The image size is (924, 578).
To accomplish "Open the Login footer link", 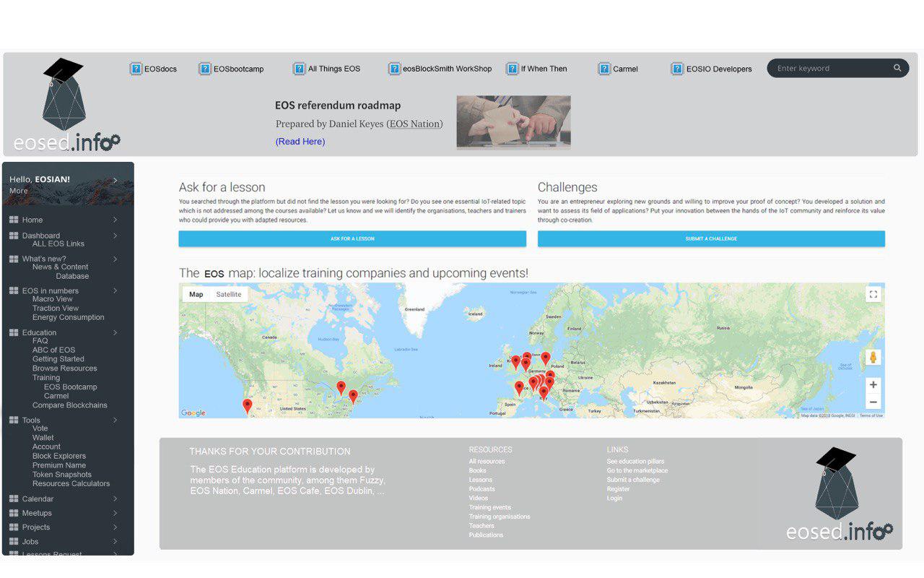I will (614, 499).
